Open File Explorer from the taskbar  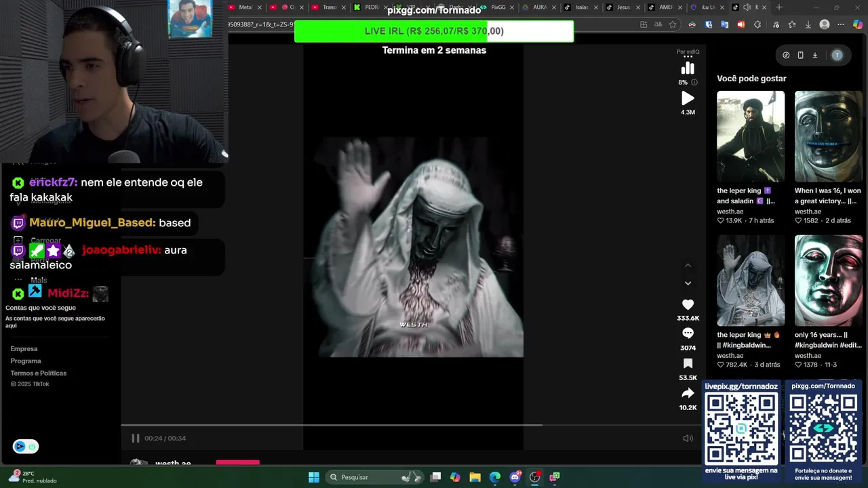(475, 477)
